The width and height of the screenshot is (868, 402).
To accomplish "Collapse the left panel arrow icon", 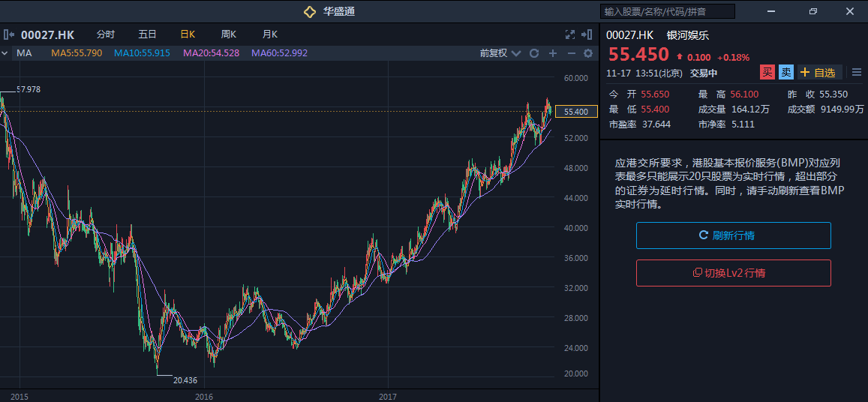I will tap(9, 34).
